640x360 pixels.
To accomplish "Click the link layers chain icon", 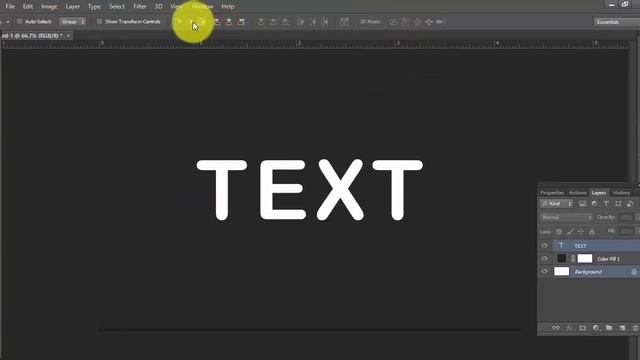I will [556, 328].
